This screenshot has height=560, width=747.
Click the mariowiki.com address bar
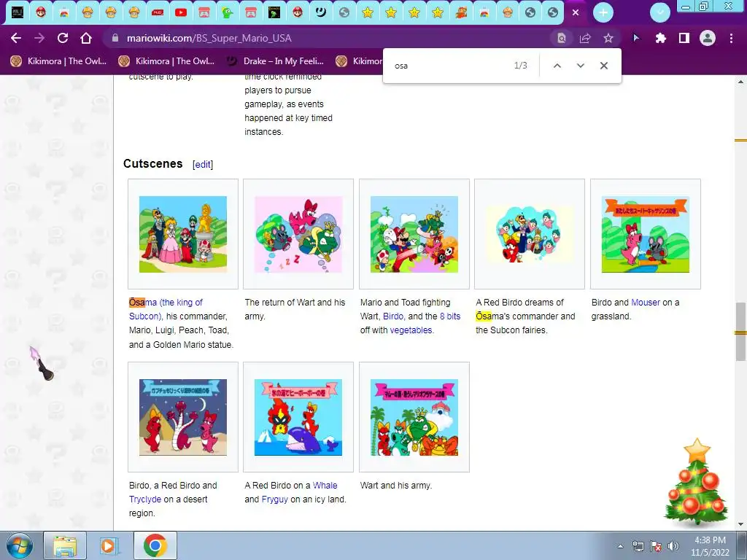329,38
